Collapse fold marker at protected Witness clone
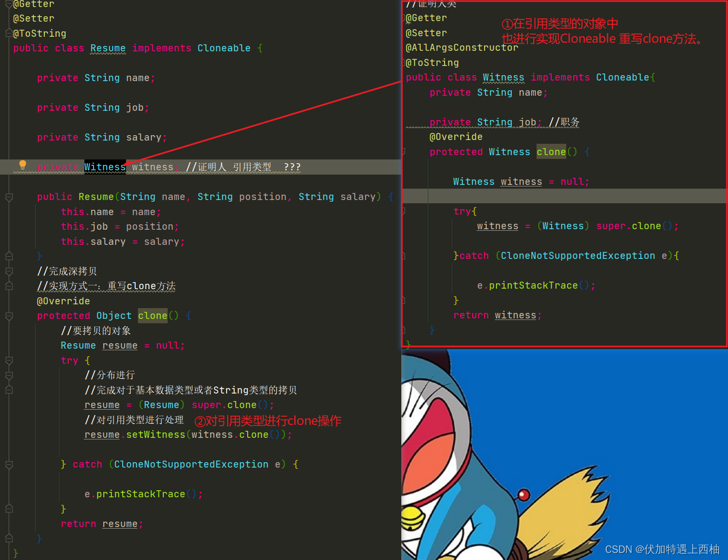728x560 pixels. [403, 152]
